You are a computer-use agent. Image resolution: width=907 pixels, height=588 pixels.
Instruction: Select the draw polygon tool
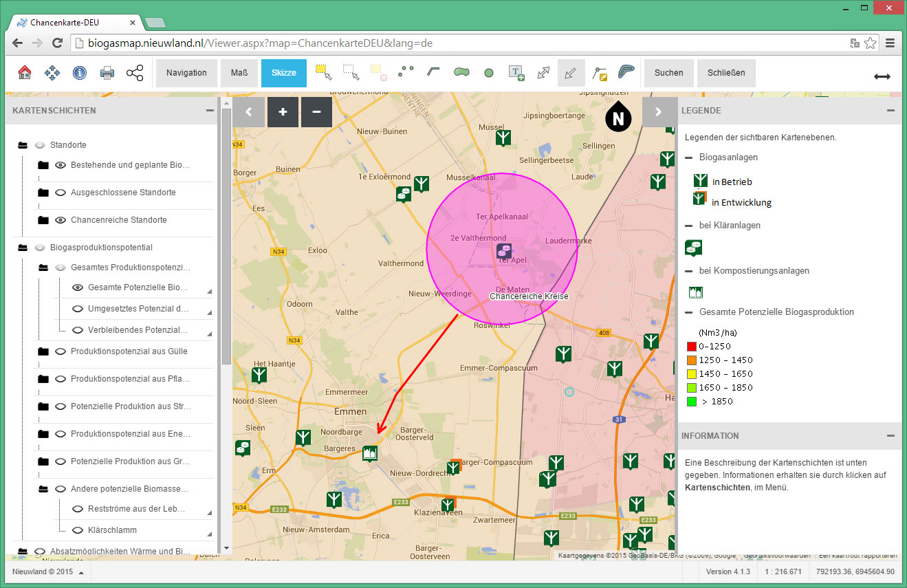coord(461,72)
